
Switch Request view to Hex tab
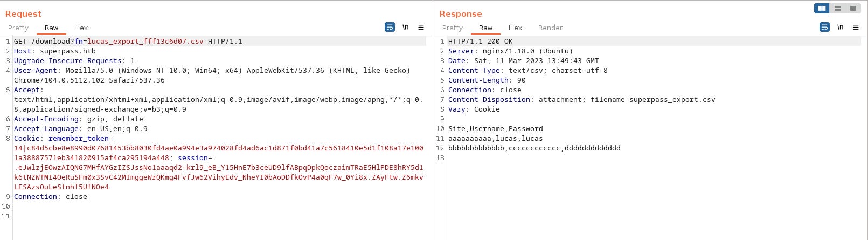click(81, 28)
